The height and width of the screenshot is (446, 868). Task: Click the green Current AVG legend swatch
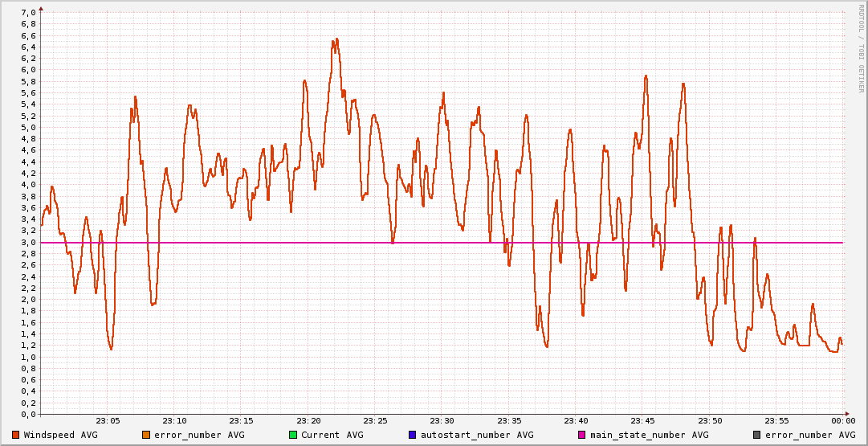(293, 435)
